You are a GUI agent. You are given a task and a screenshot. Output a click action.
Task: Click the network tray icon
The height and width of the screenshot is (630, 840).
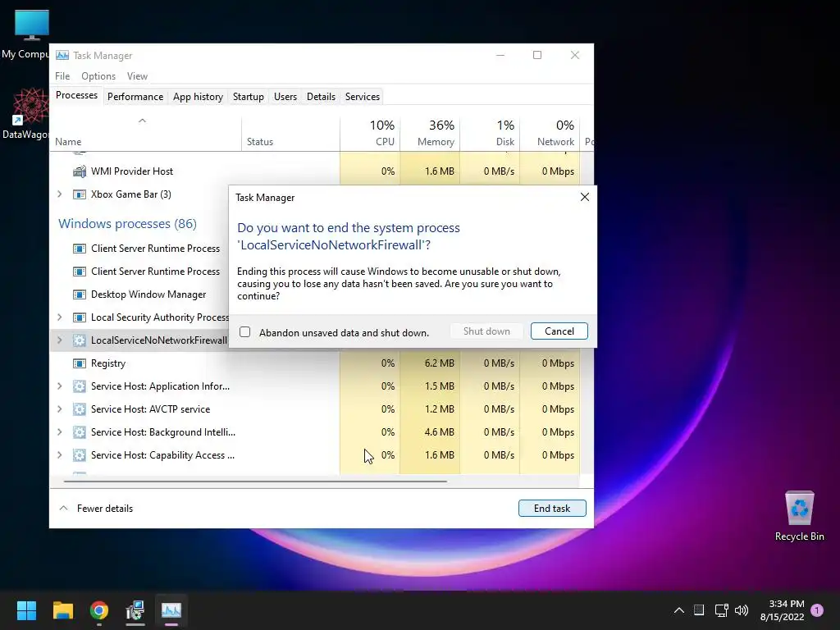[x=721, y=610]
